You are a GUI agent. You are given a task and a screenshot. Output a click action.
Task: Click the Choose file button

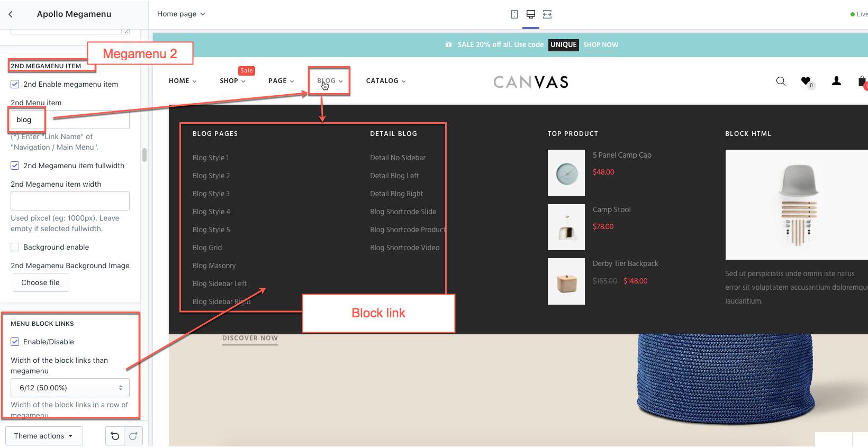(x=40, y=282)
